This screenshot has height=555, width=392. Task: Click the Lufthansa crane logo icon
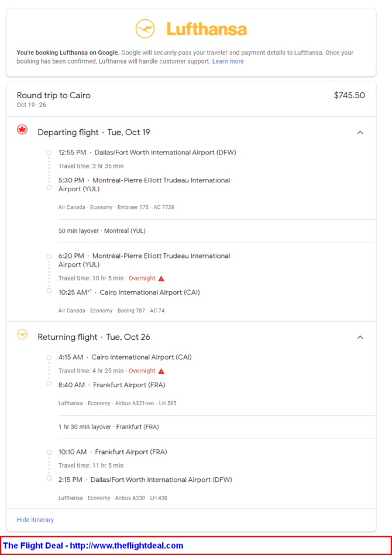[145, 29]
